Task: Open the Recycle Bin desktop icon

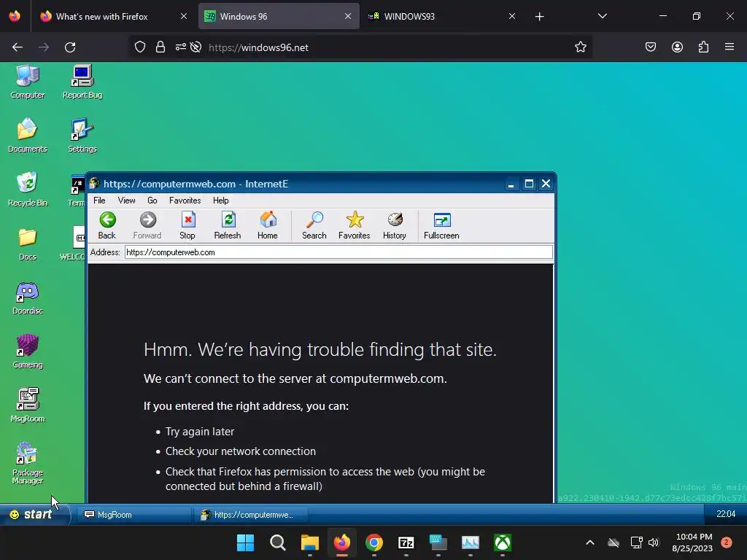Action: (28, 190)
